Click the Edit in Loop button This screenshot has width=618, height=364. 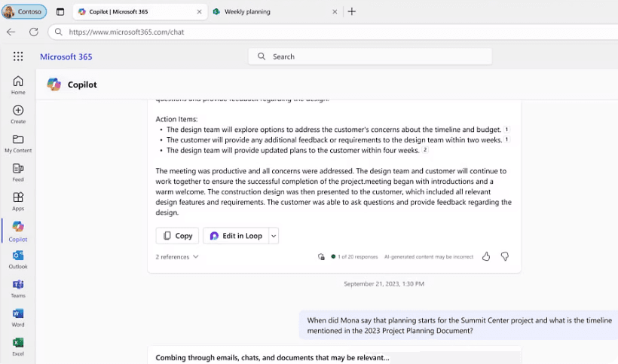click(x=236, y=236)
